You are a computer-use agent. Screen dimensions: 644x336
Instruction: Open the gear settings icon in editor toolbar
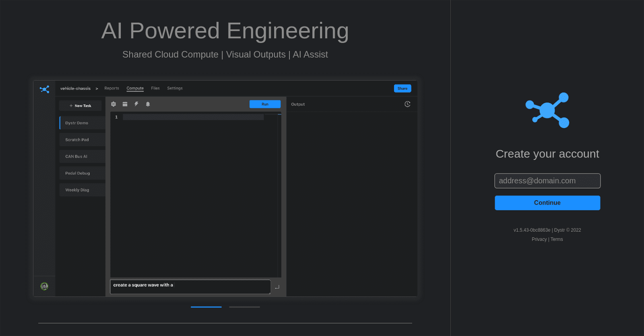(x=114, y=104)
